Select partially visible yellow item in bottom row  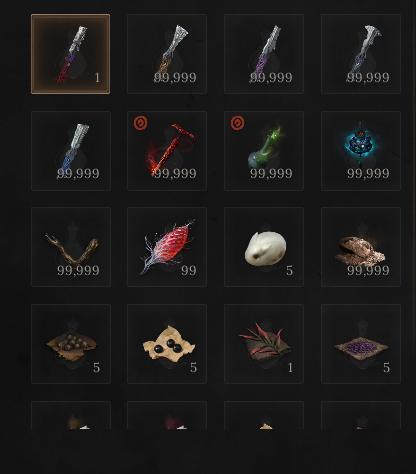(71, 415)
